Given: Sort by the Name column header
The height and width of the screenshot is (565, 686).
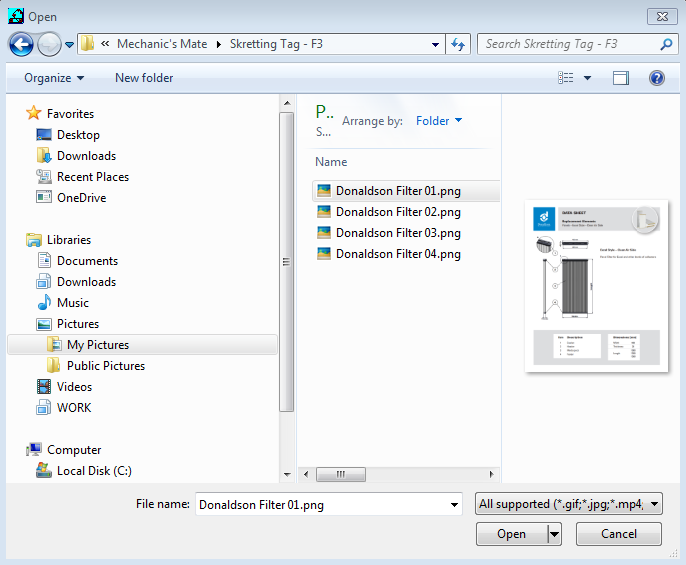Looking at the screenshot, I should coord(331,162).
